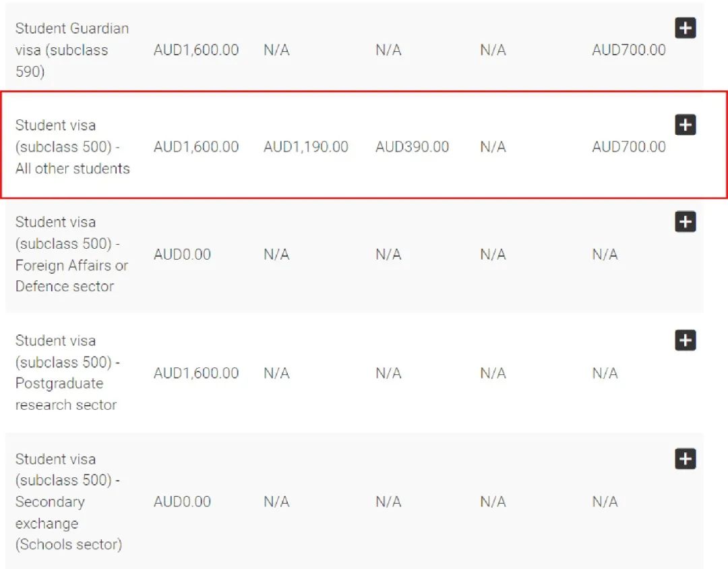
Task: Select the Student Guardian visa (subclass 590) label
Action: (x=71, y=50)
